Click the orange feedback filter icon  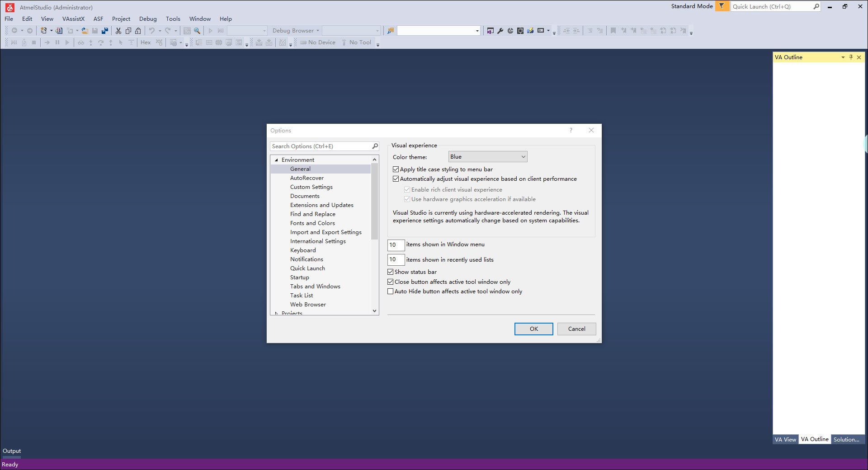722,6
